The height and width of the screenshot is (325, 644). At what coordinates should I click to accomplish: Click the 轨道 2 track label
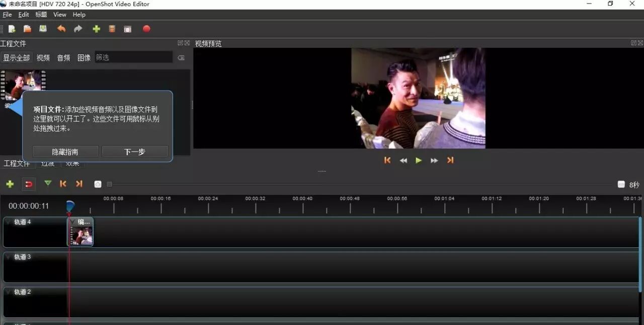tap(23, 292)
